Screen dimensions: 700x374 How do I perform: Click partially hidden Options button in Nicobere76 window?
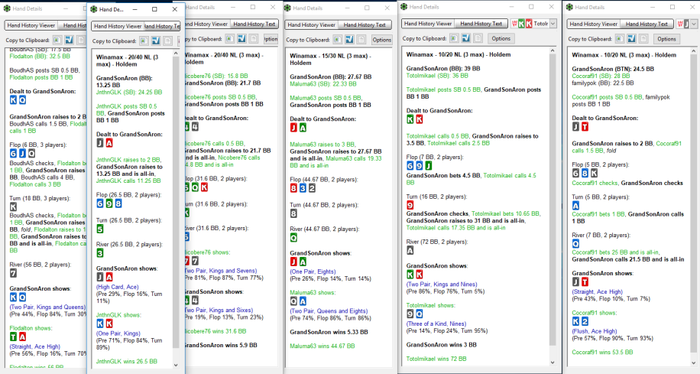(x=271, y=39)
